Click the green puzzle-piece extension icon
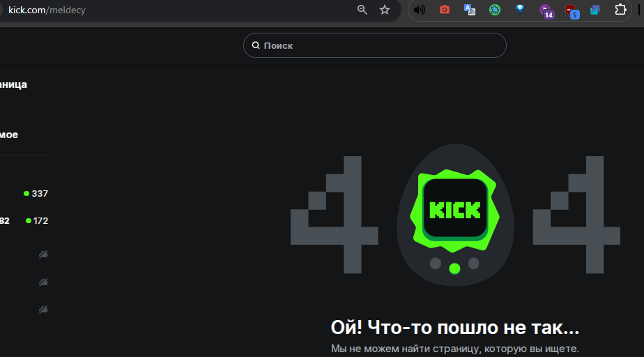This screenshot has height=357, width=644. 495,10
